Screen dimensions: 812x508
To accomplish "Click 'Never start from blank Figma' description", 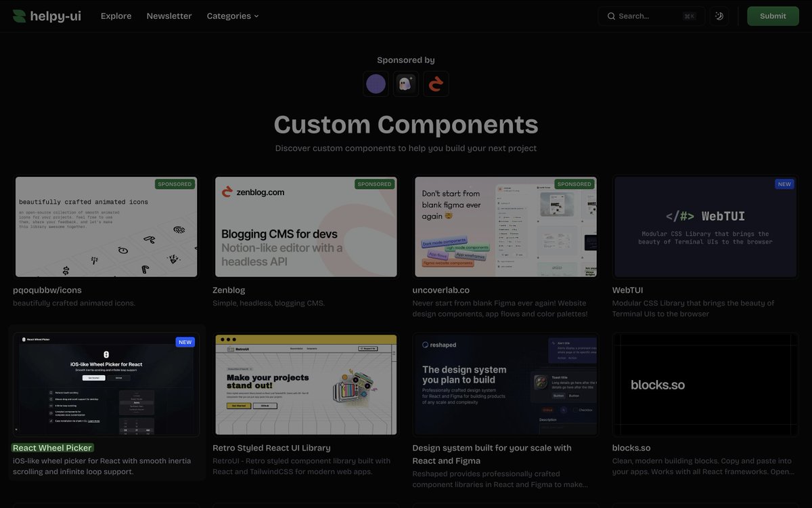I will point(500,308).
